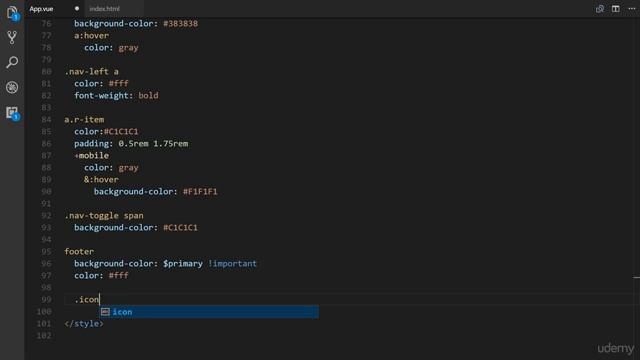Viewport: 640px width, 360px height.
Task: Click the open changes icon at top right
Action: point(600,9)
